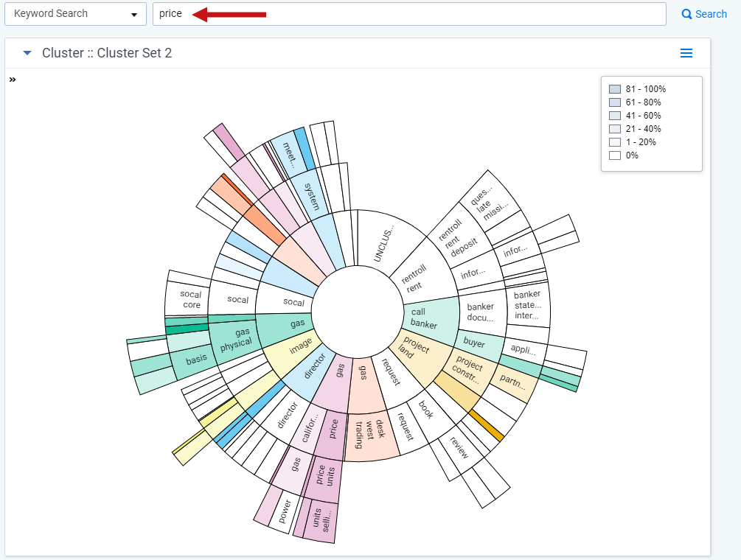The image size is (741, 560).
Task: Select the gas physical segment
Action: [235, 341]
